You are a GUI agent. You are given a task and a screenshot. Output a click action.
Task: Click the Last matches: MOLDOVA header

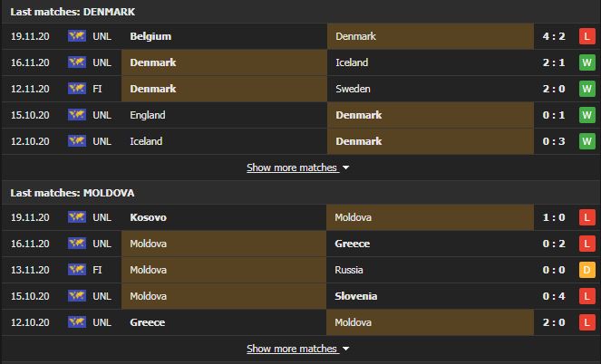point(73,193)
